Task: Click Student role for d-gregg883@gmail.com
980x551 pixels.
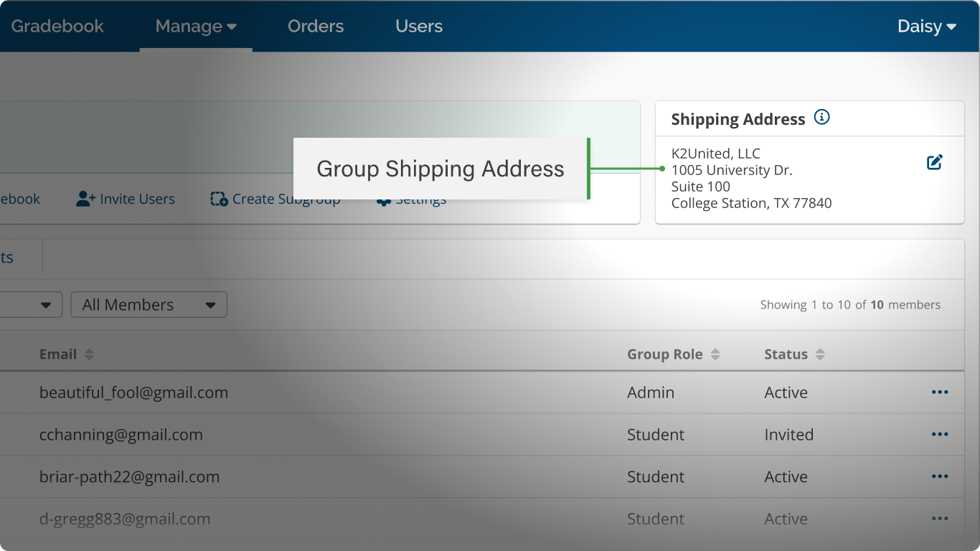Action: pyautogui.click(x=656, y=519)
